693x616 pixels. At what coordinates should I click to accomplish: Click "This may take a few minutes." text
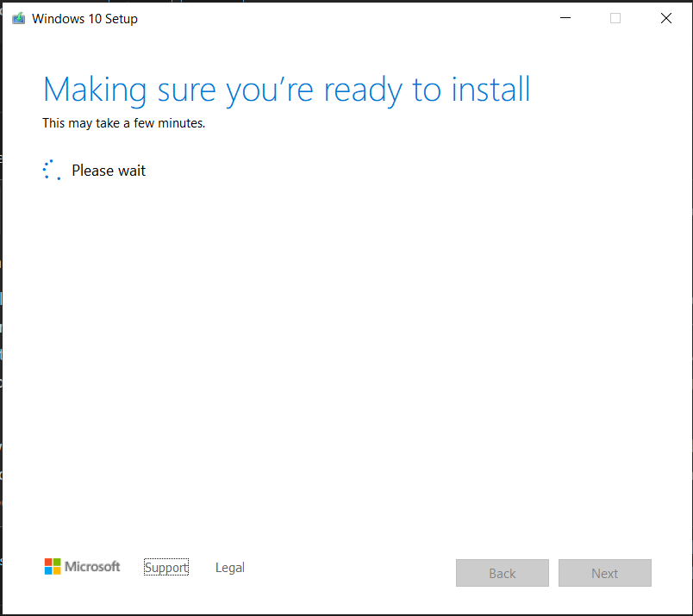click(x=124, y=123)
